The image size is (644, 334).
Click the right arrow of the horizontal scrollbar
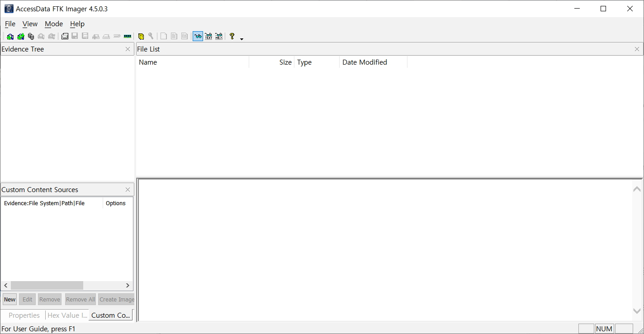click(x=128, y=286)
